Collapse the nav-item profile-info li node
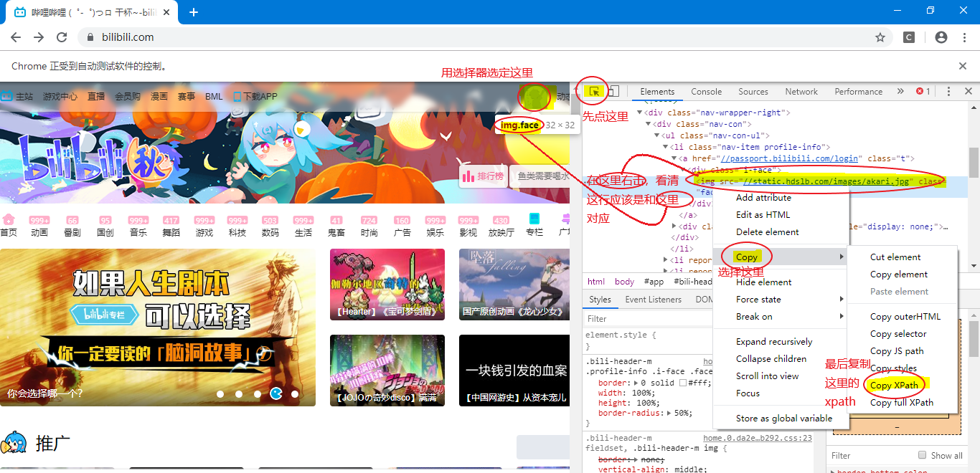980x473 pixels. (665, 148)
